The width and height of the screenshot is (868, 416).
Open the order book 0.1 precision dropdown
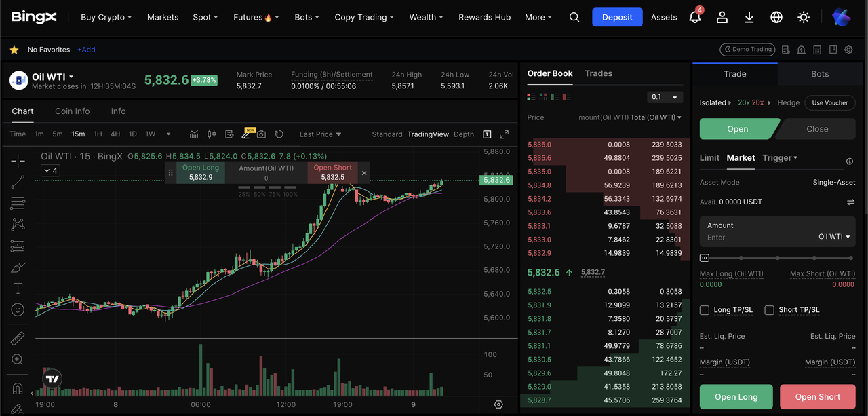pyautogui.click(x=665, y=97)
